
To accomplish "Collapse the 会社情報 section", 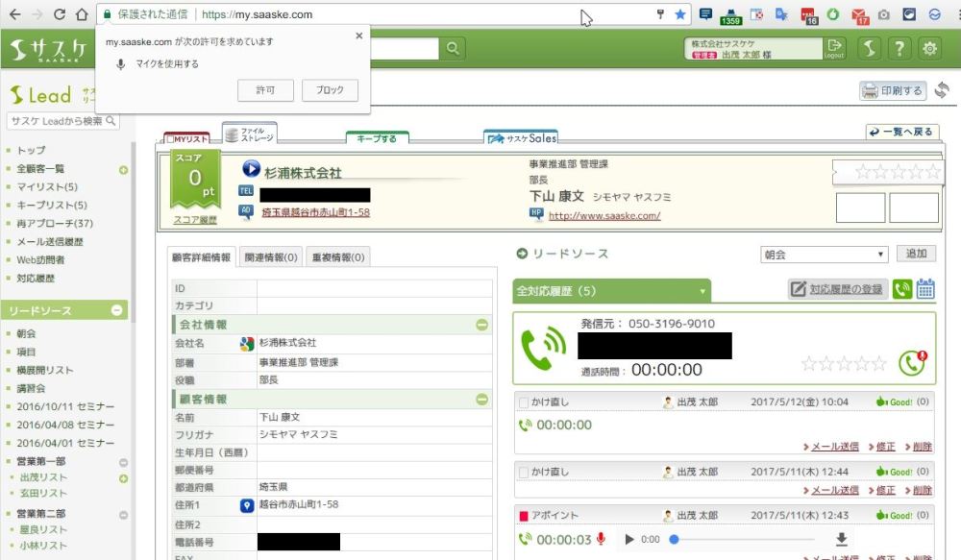I will pos(482,325).
